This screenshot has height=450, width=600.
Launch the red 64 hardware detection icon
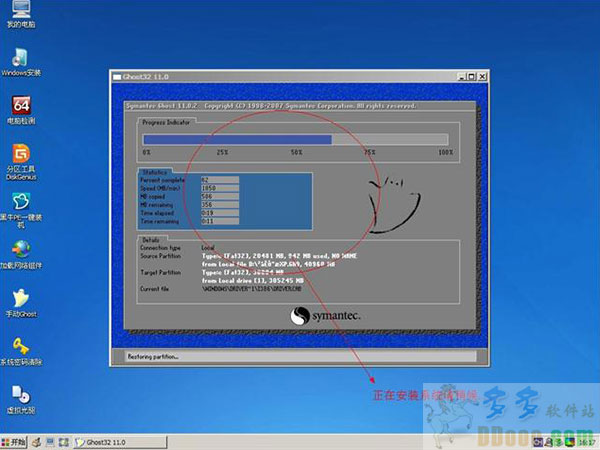pyautogui.click(x=21, y=110)
